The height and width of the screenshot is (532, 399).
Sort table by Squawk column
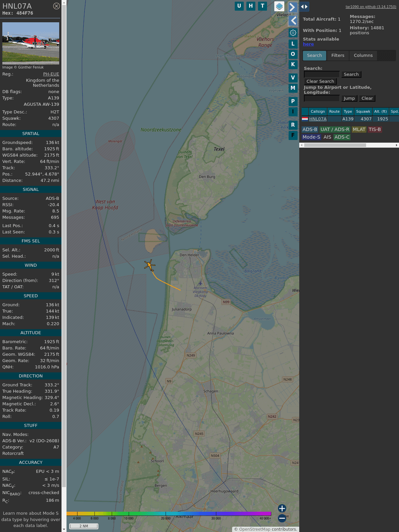coord(363,111)
